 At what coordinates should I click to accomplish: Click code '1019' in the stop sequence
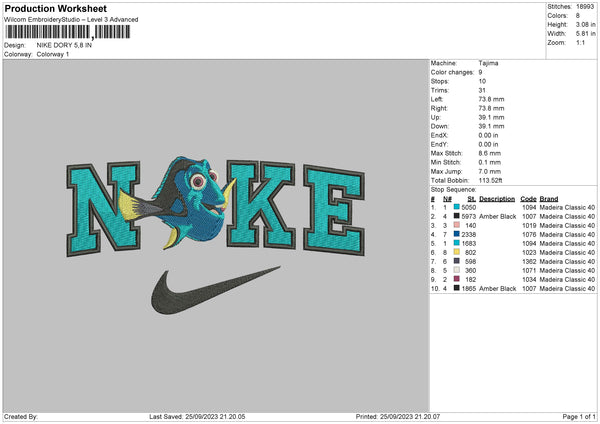tap(529, 225)
